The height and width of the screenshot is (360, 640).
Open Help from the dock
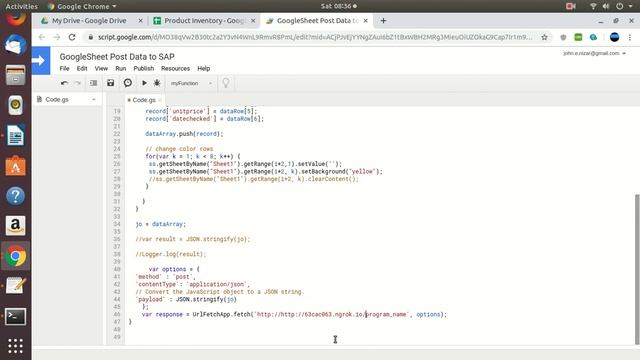pos(16,196)
